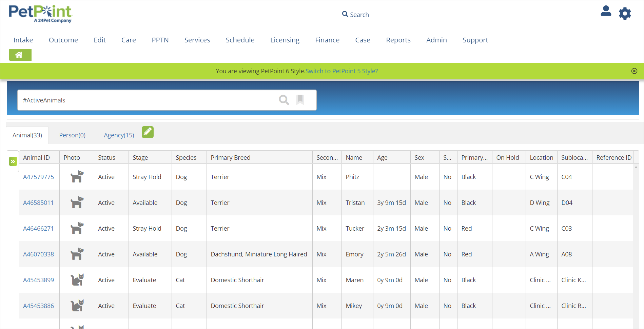This screenshot has height=329, width=644.
Task: Click inside the #ActiveAnimals search field
Action: [136, 100]
